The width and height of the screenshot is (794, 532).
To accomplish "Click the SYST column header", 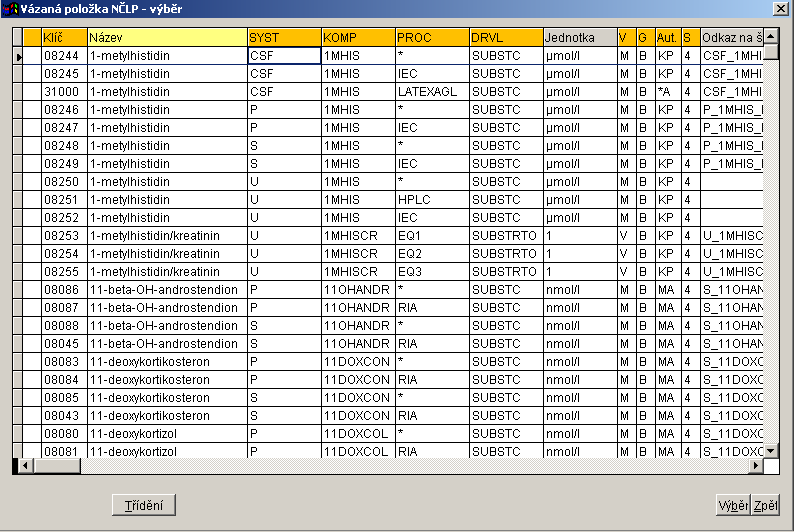I will pos(284,38).
